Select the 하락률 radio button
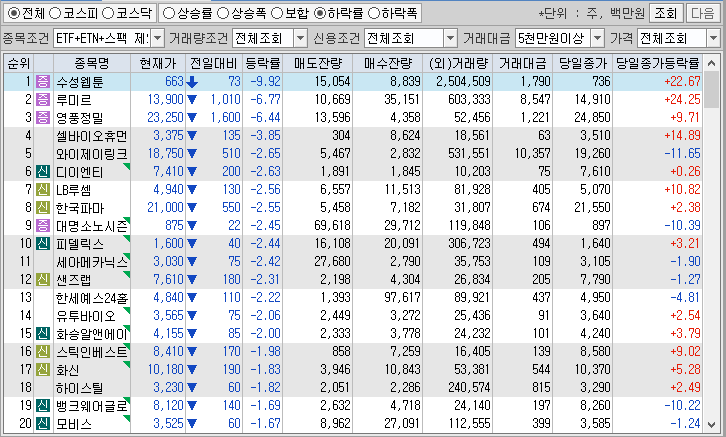Image resolution: width=726 pixels, height=437 pixels. (x=319, y=13)
